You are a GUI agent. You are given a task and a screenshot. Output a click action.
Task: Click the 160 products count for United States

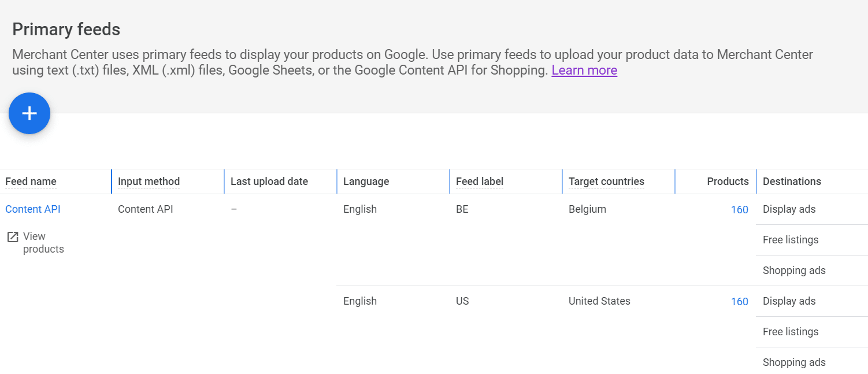tap(740, 301)
